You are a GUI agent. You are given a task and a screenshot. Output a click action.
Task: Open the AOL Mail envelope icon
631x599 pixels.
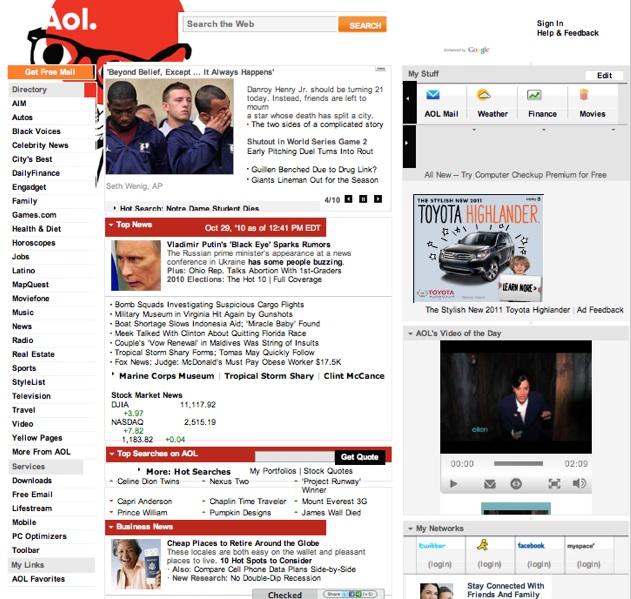pyautogui.click(x=433, y=95)
